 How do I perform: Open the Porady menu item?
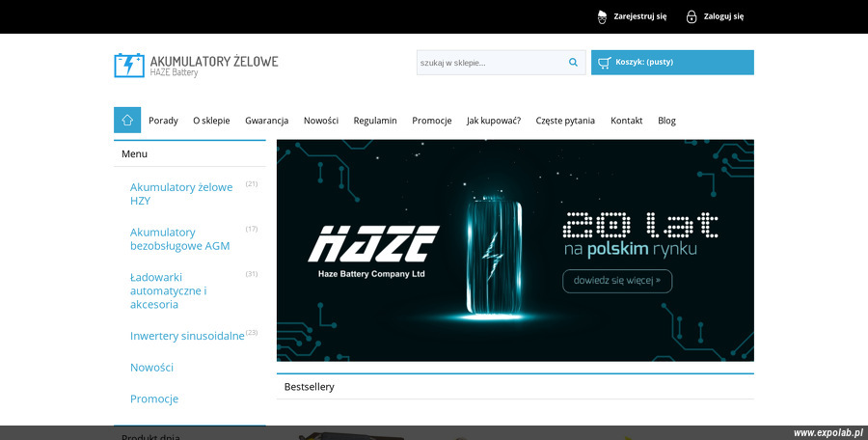click(163, 121)
